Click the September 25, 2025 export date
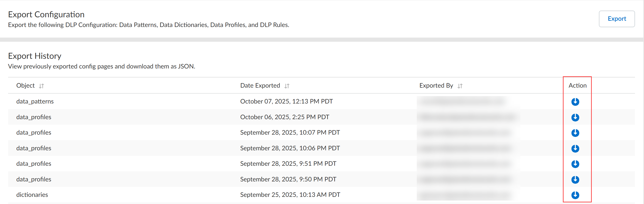 (x=290, y=195)
